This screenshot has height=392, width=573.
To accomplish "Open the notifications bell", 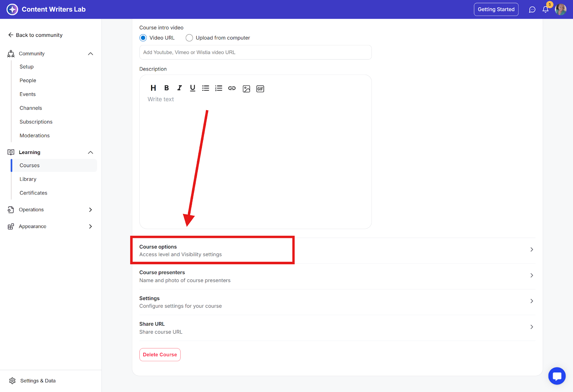I will click(545, 10).
